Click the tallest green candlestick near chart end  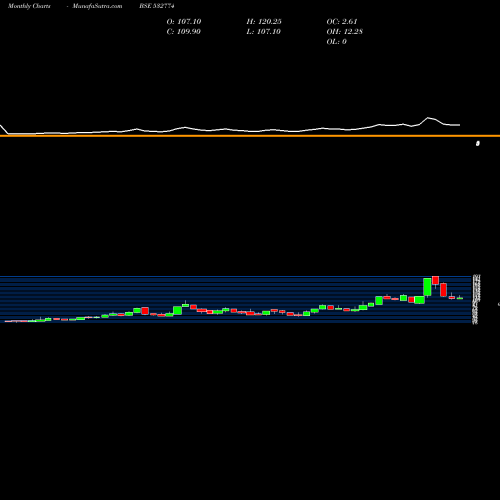click(x=427, y=287)
